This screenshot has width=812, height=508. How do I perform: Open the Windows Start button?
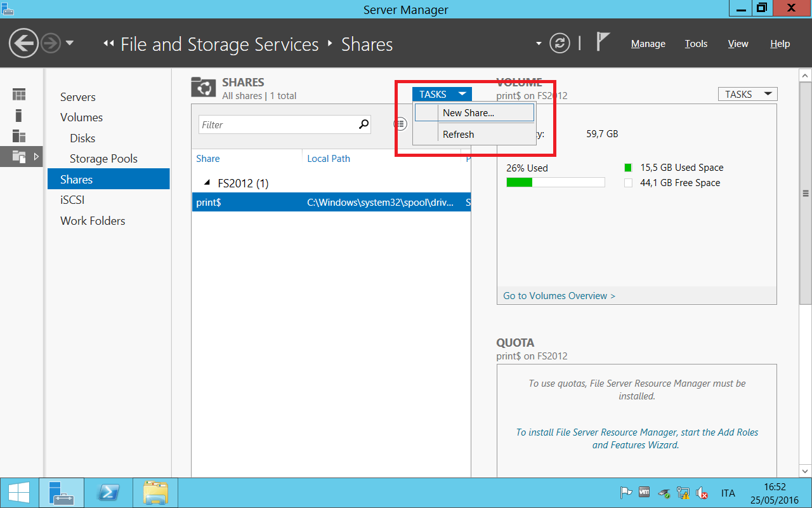(x=18, y=493)
